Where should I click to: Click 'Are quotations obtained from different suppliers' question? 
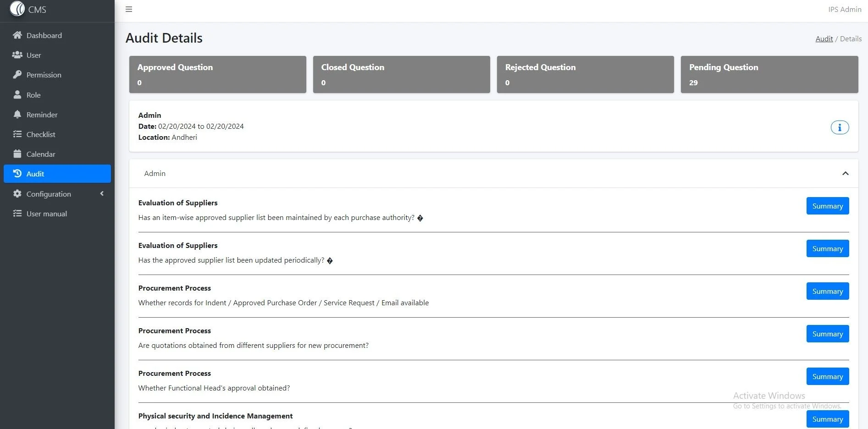point(254,346)
